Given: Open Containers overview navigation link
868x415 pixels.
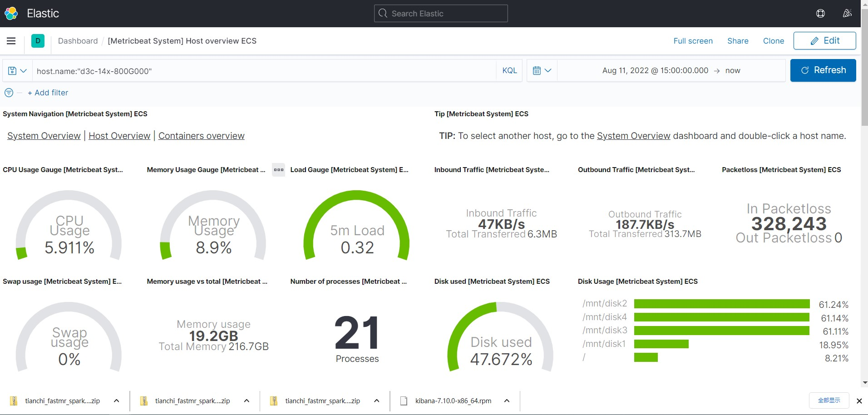Looking at the screenshot, I should (202, 136).
